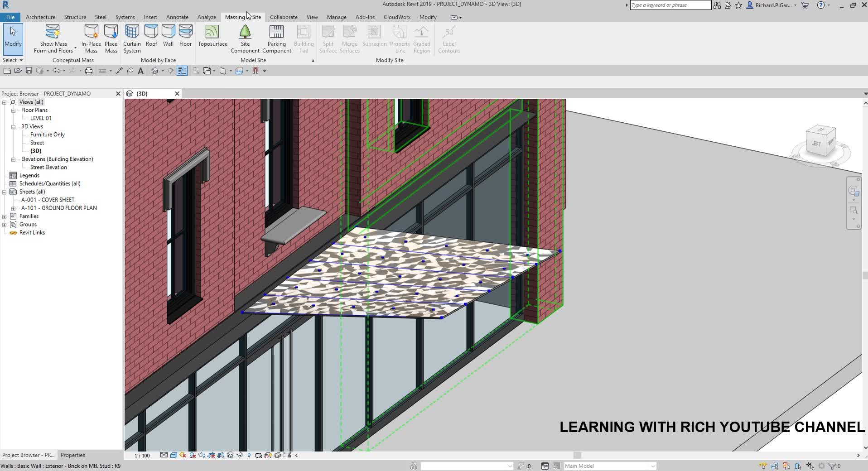This screenshot has height=471, width=868.
Task: Select the LEFT face on the ViewCube
Action: tap(815, 143)
